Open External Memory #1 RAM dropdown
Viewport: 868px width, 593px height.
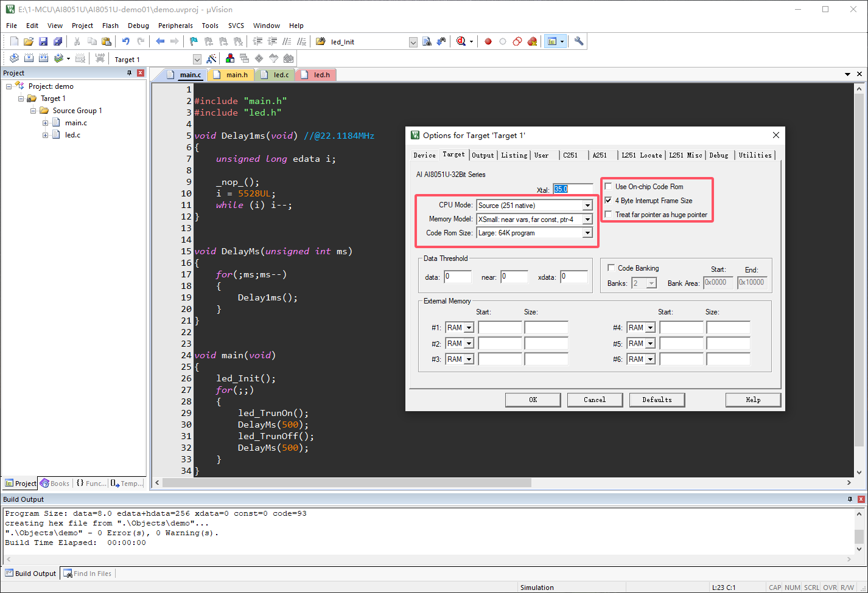point(469,328)
